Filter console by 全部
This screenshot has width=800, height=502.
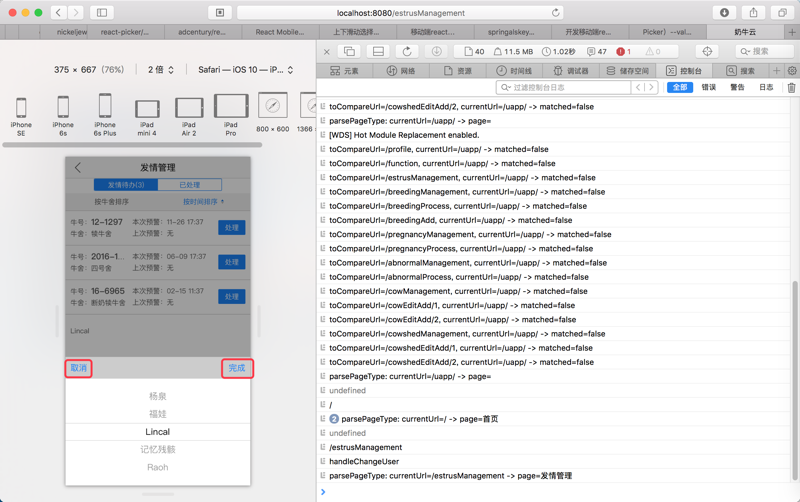tap(680, 87)
